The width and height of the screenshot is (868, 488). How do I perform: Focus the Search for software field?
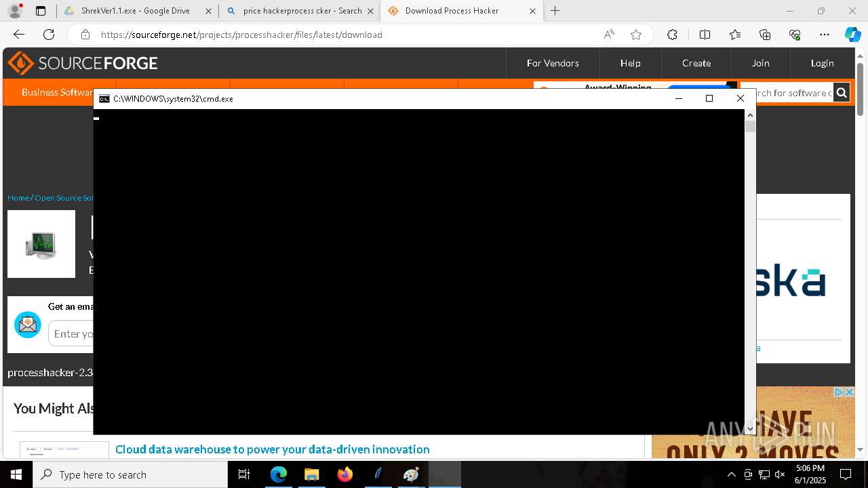788,93
